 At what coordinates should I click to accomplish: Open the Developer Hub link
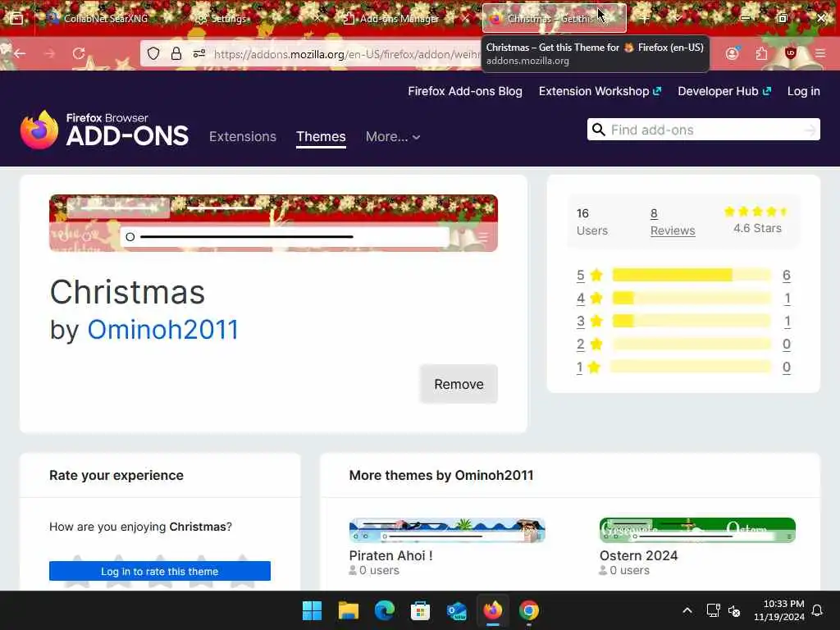tap(724, 91)
